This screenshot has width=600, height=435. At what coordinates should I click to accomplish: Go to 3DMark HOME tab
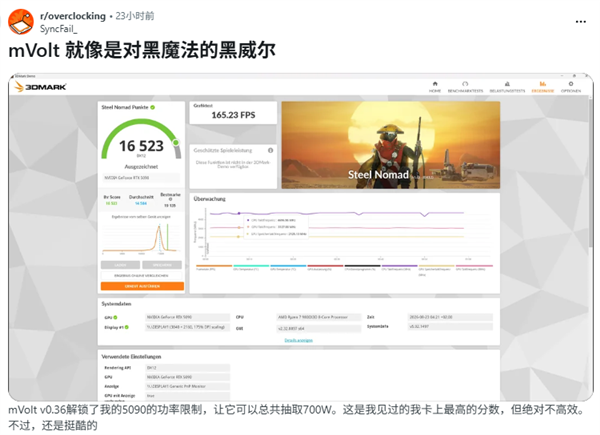[x=435, y=87]
